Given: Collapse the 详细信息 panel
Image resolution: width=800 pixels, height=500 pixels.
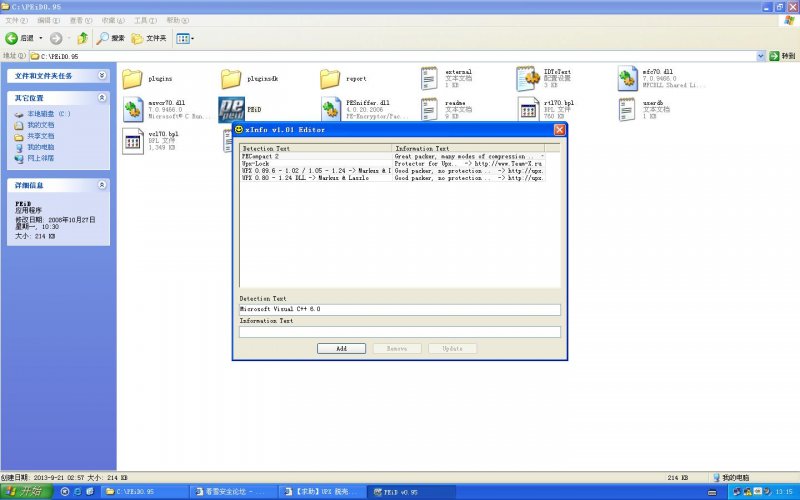Looking at the screenshot, I should coord(102,185).
